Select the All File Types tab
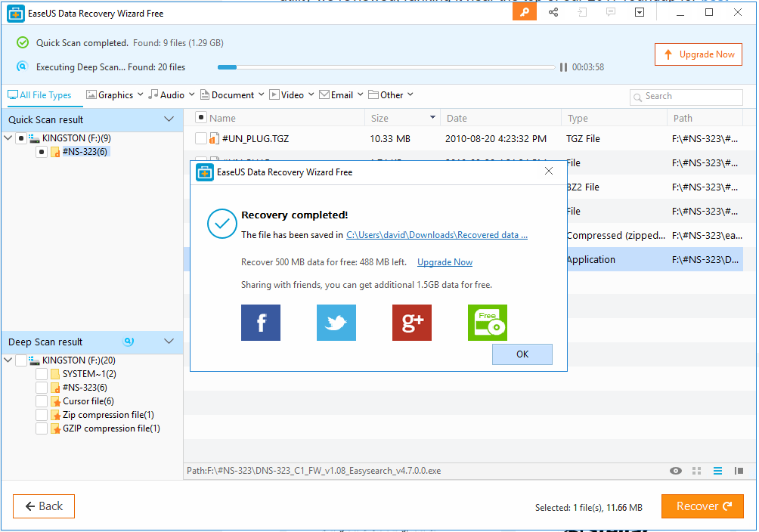Viewport: 759px width, 532px height. click(40, 95)
